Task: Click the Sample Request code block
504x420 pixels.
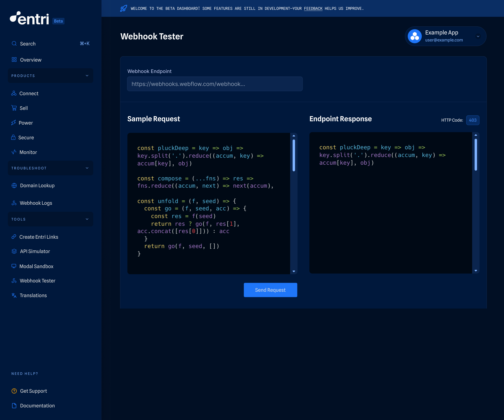Action: 209,204
